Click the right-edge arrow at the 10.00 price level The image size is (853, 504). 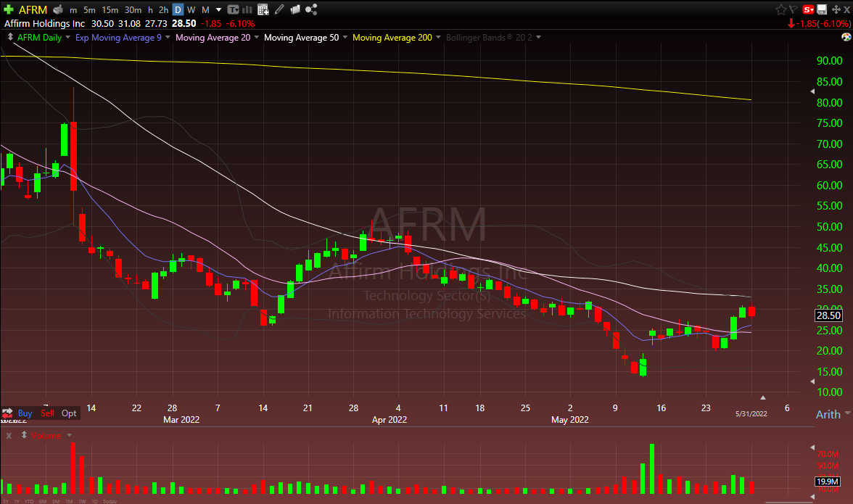[x=812, y=381]
